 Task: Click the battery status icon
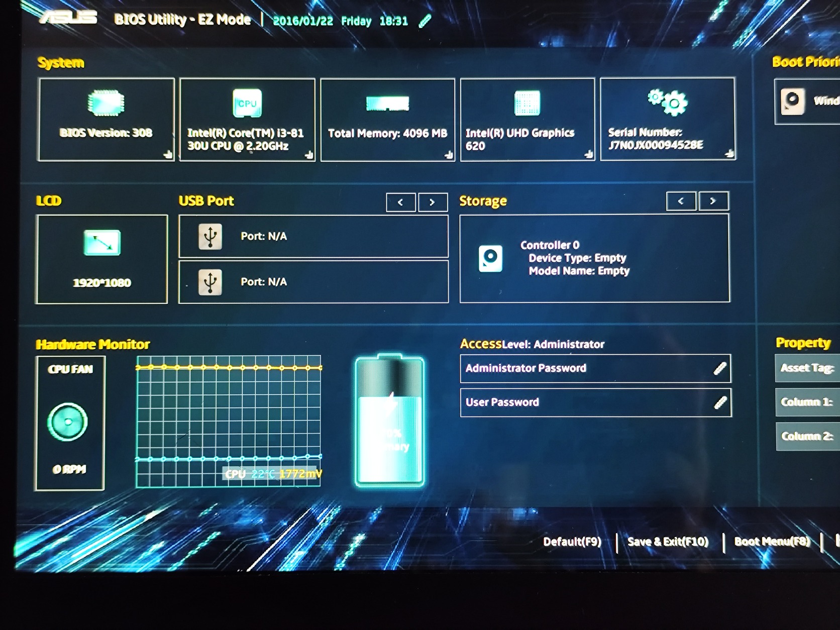pyautogui.click(x=389, y=421)
